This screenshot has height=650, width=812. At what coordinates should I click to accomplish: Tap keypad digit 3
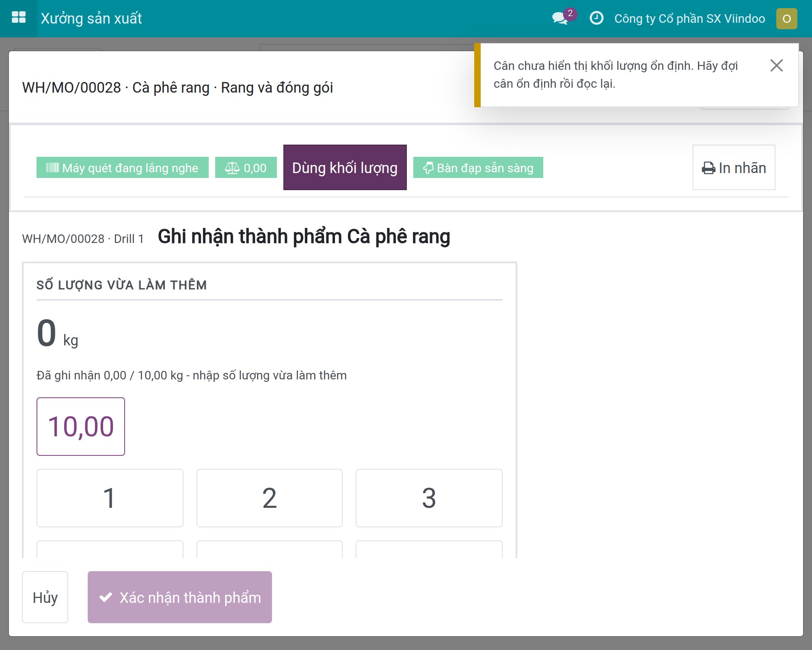tap(429, 498)
